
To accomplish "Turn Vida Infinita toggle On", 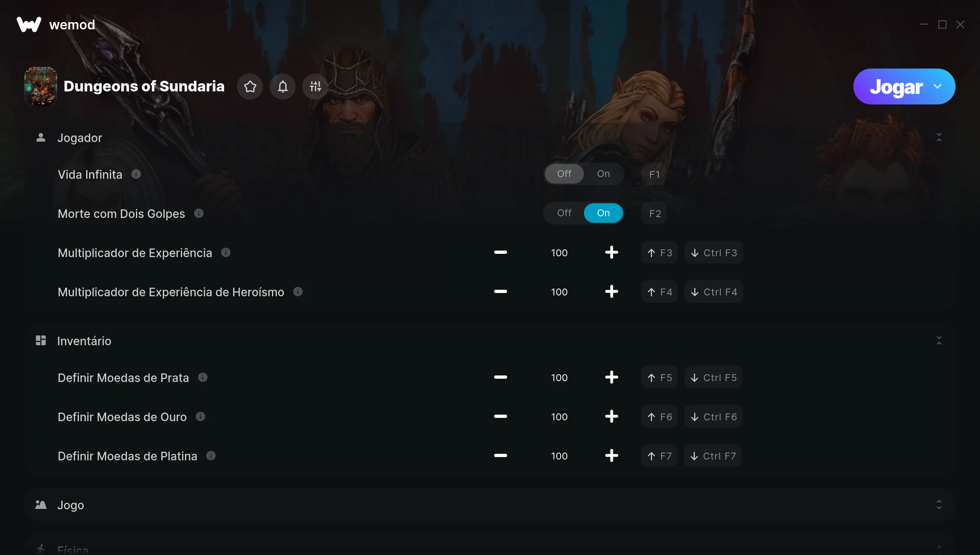I will coord(603,174).
